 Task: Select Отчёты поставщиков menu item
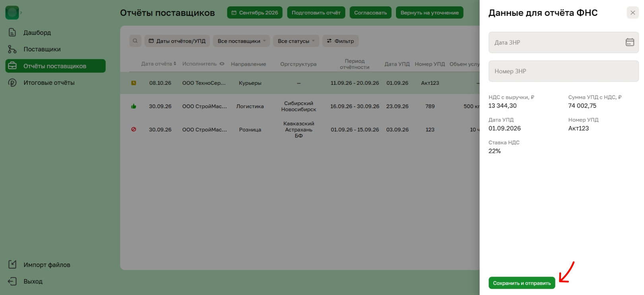pos(55,66)
